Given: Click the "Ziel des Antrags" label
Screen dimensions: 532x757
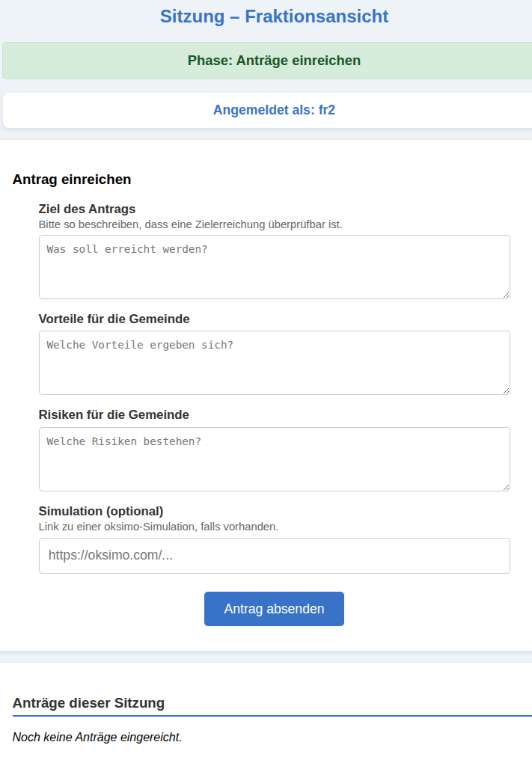Looking at the screenshot, I should tap(87, 209).
